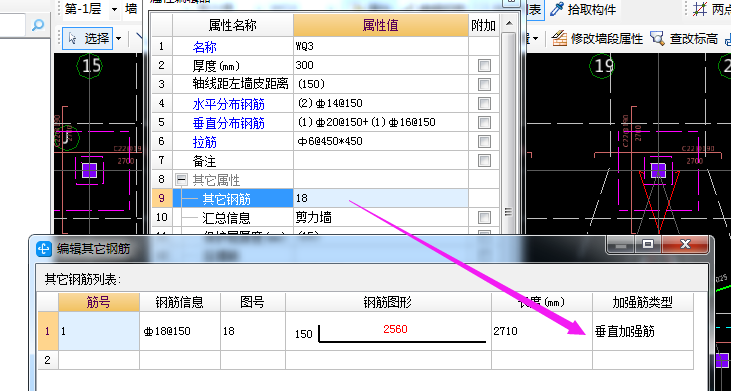This screenshot has height=391, width=731.
Task: Click the 其它钢筋列表 label
Action: point(83,280)
